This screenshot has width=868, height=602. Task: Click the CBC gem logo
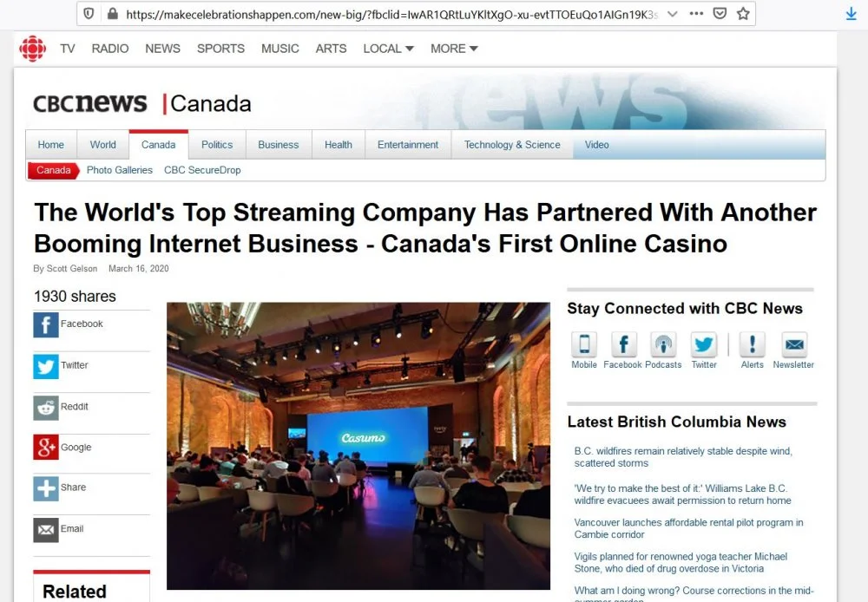click(33, 49)
